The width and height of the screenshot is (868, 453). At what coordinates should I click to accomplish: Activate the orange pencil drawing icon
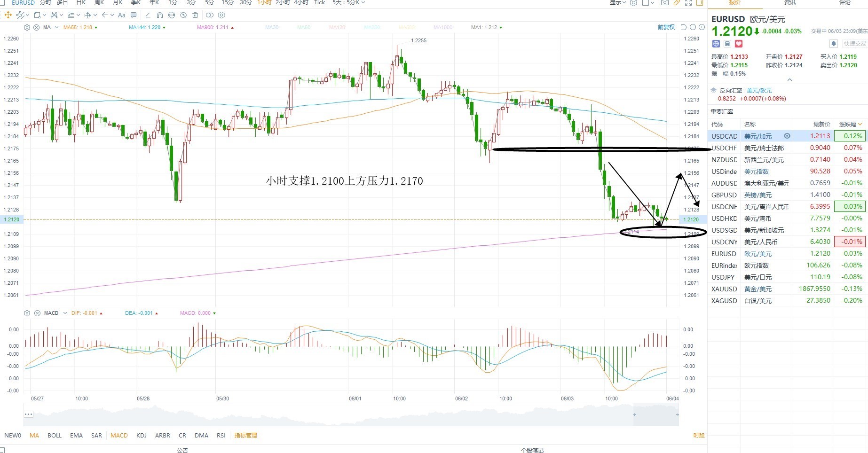(x=677, y=2)
